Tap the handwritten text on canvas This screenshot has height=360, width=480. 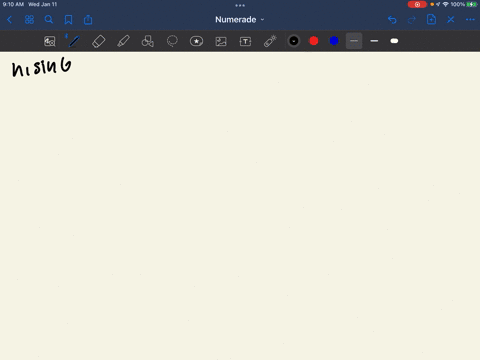pyautogui.click(x=41, y=67)
